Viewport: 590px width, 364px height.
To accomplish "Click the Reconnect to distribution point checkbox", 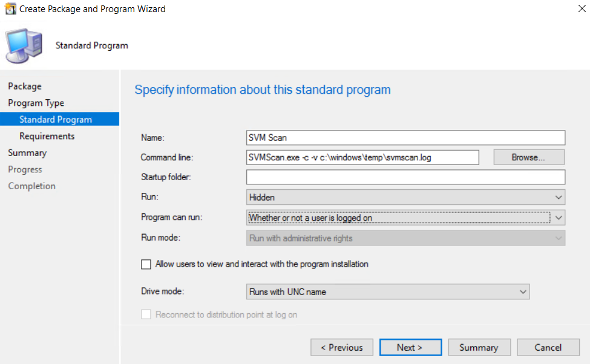I will pyautogui.click(x=146, y=314).
